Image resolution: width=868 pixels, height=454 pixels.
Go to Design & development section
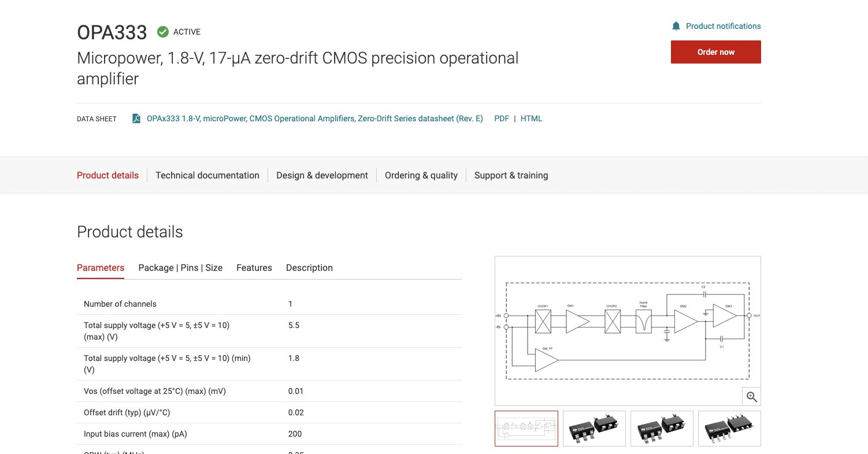[x=322, y=176]
